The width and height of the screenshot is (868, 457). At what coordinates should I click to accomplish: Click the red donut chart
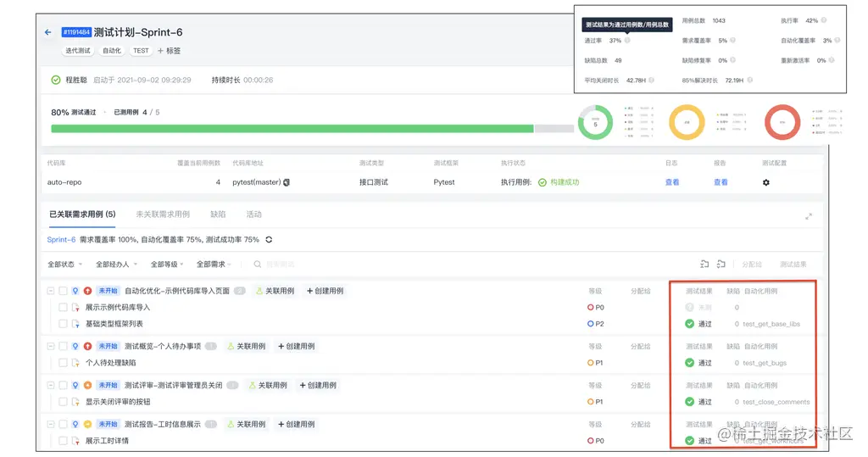click(782, 122)
